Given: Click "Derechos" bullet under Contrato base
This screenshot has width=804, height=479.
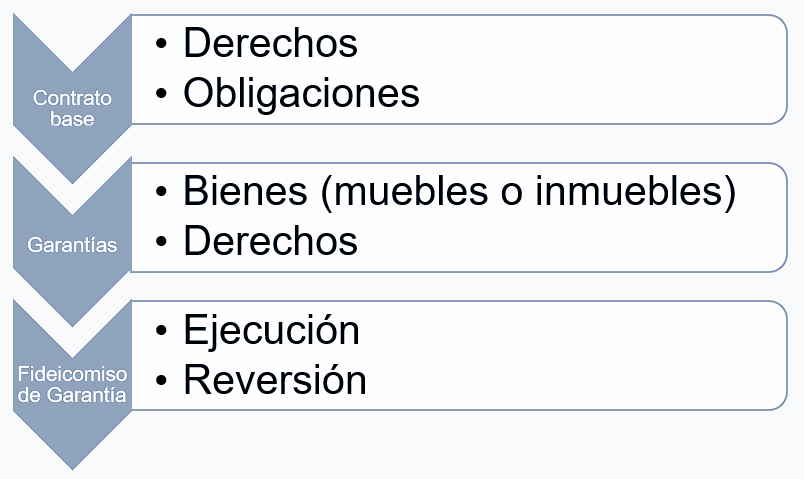Looking at the screenshot, I should tap(270, 43).
